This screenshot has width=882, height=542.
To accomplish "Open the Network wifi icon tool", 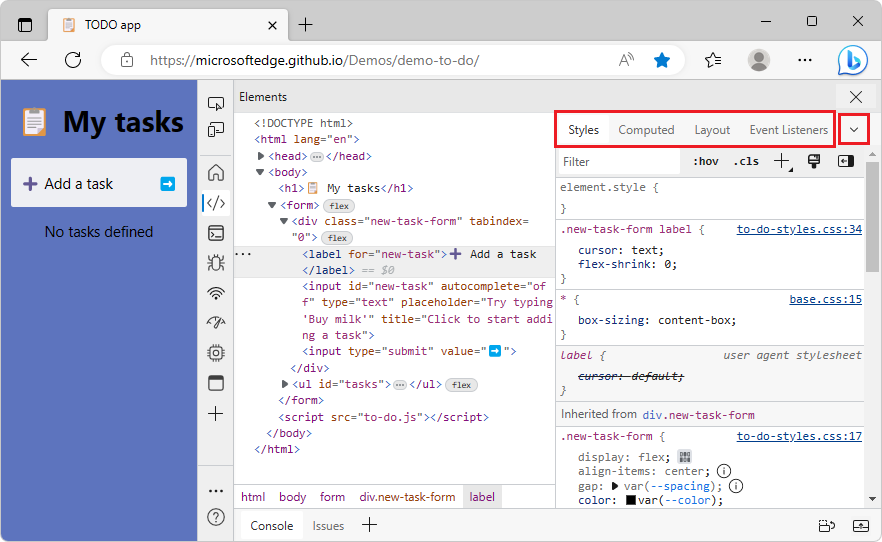I will tap(216, 293).
